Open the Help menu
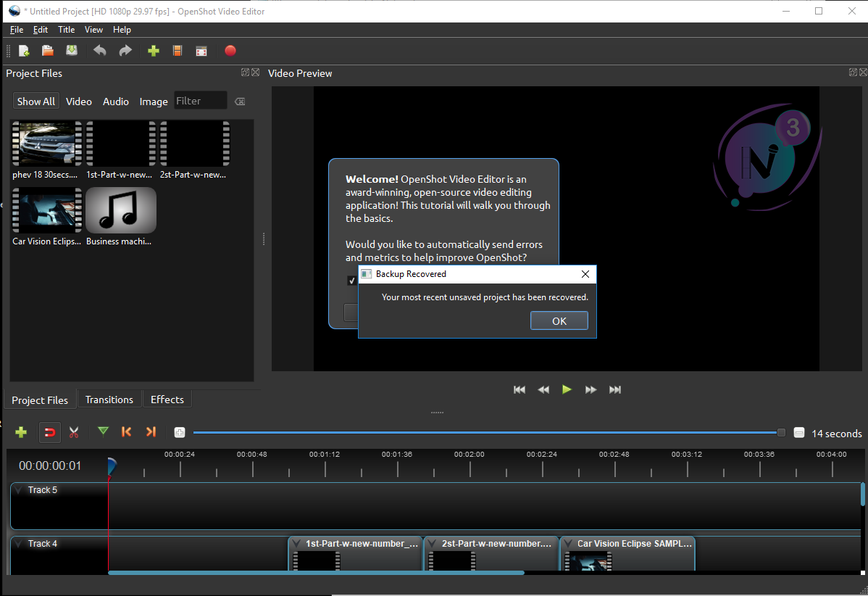 122,30
